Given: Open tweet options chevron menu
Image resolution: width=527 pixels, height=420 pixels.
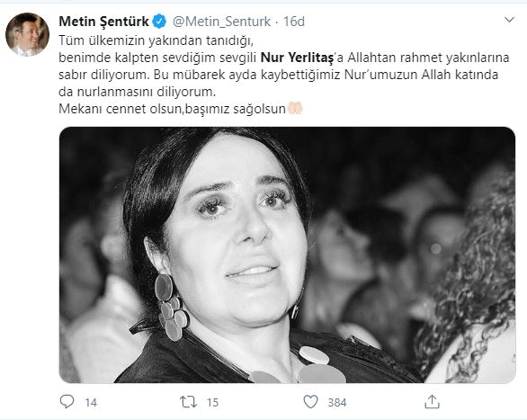Looking at the screenshot, I should [x=510, y=20].
